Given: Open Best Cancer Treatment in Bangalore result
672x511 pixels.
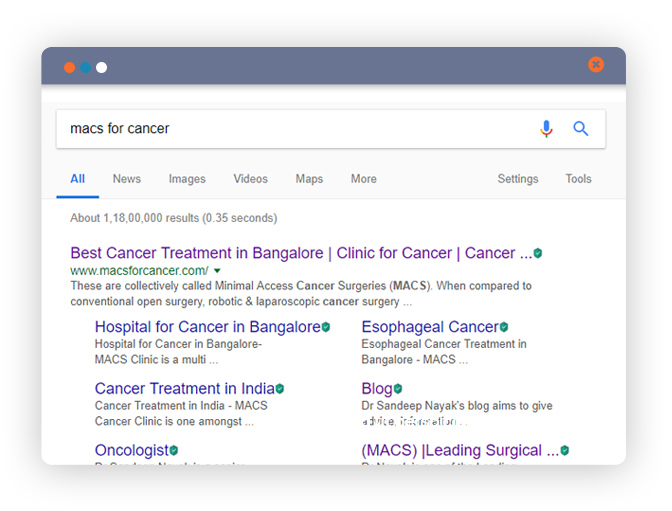Looking at the screenshot, I should click(301, 253).
